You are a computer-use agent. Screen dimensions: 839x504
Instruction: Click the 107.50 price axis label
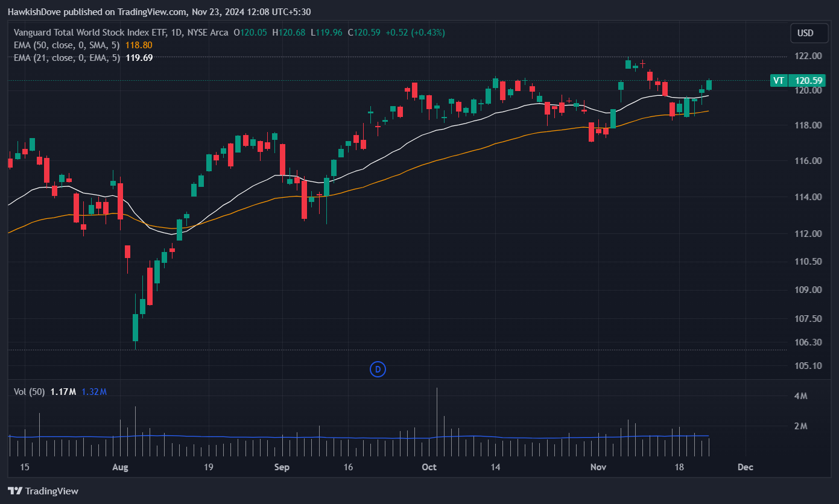coord(808,319)
